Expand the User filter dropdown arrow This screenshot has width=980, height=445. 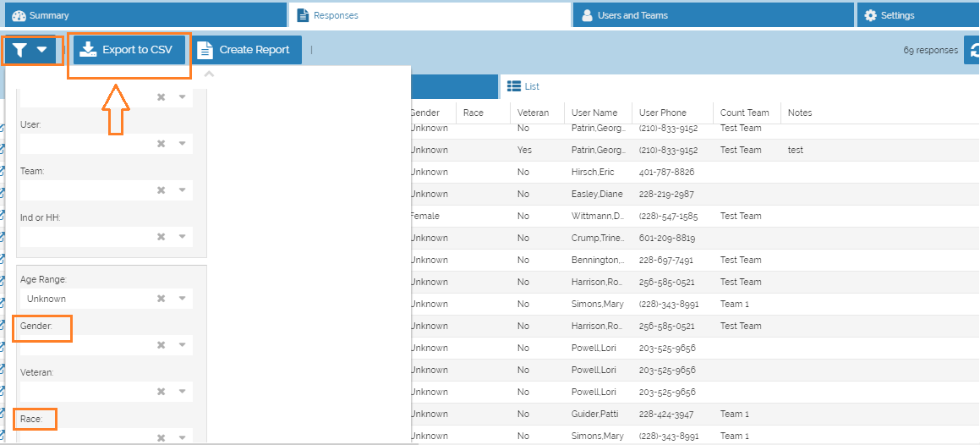pos(182,144)
